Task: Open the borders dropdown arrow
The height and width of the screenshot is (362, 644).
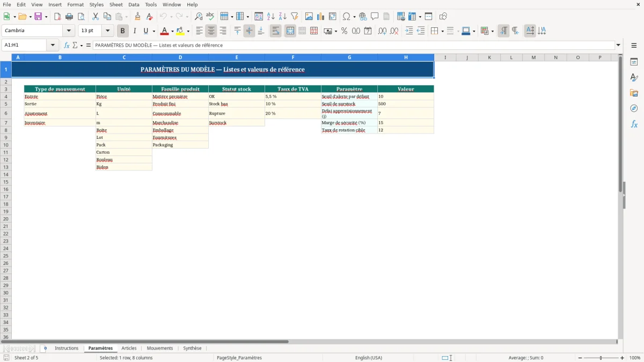Action: coord(442,31)
